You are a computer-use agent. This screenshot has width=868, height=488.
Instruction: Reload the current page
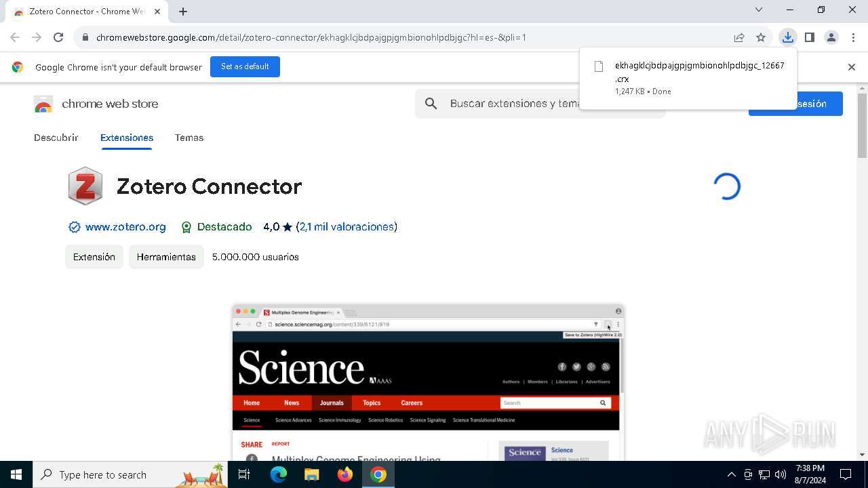coord(58,37)
